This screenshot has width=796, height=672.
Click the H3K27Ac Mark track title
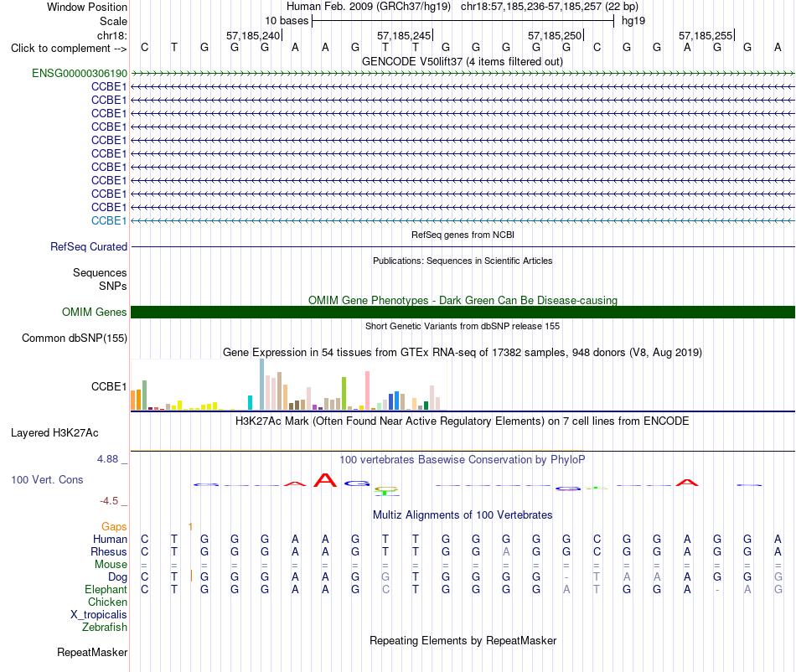click(x=463, y=421)
